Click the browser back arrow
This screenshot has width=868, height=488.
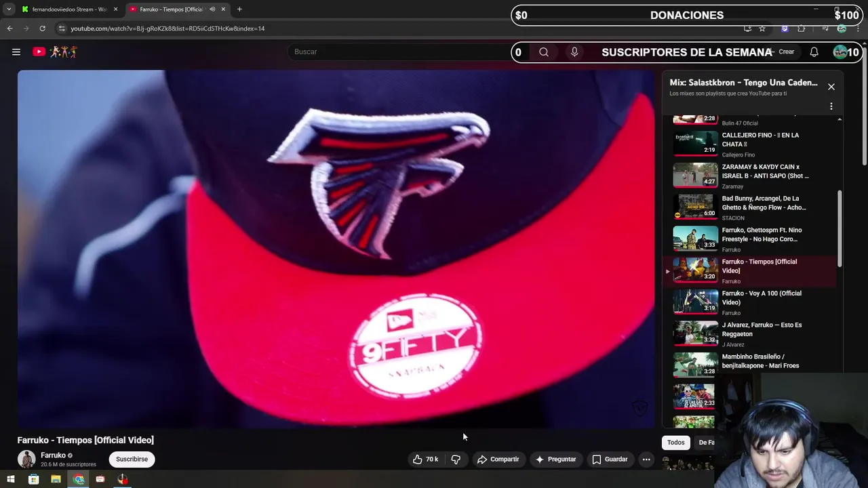[9, 28]
